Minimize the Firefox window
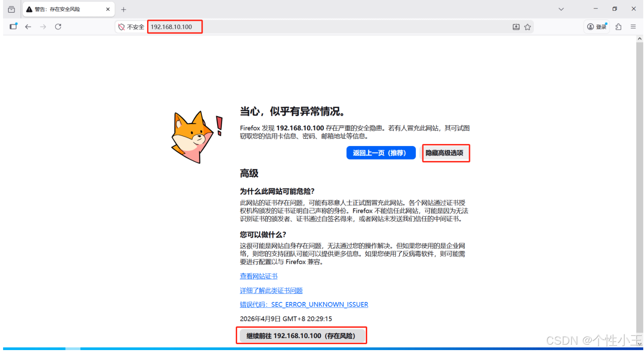This screenshot has height=352, width=644. click(596, 9)
